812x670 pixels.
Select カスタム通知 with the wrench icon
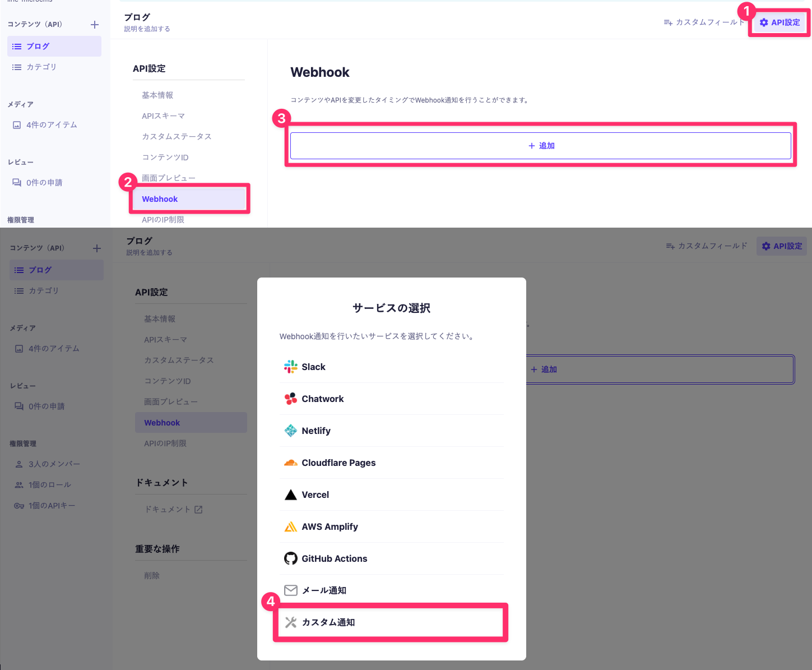click(291, 622)
